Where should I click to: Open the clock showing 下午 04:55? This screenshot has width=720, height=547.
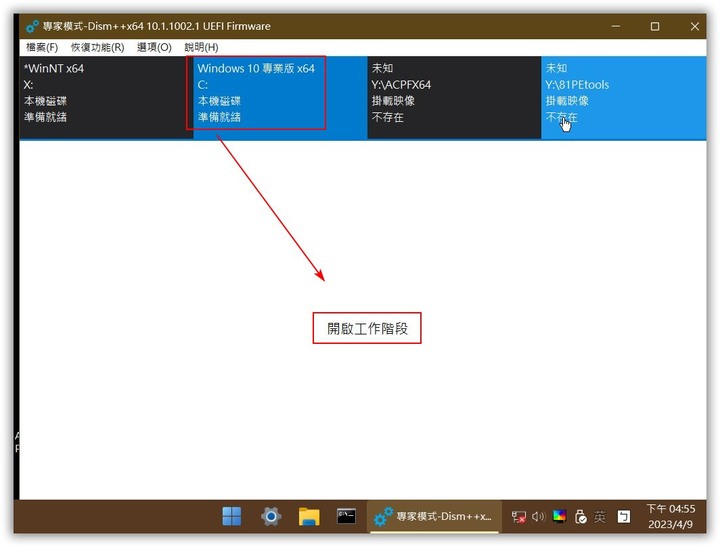pos(670,509)
